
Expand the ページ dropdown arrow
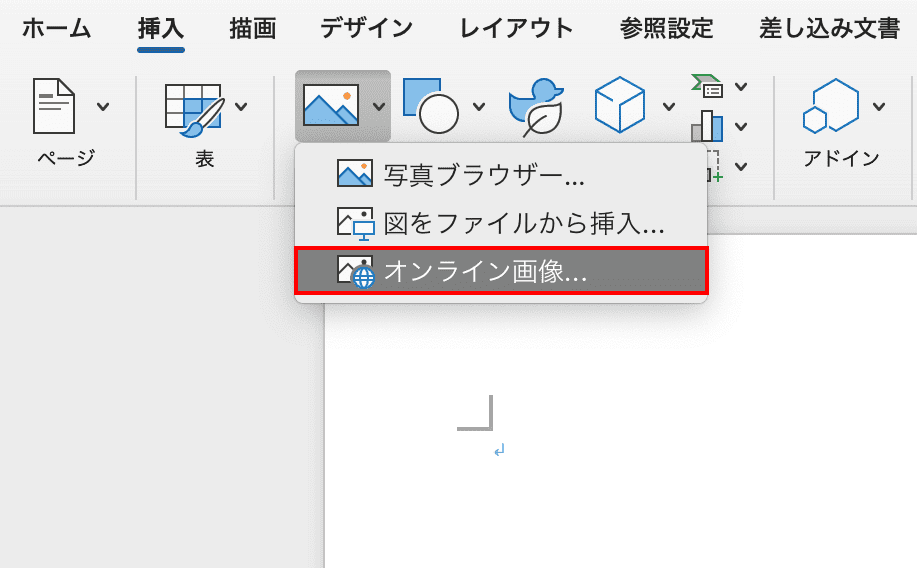point(103,106)
